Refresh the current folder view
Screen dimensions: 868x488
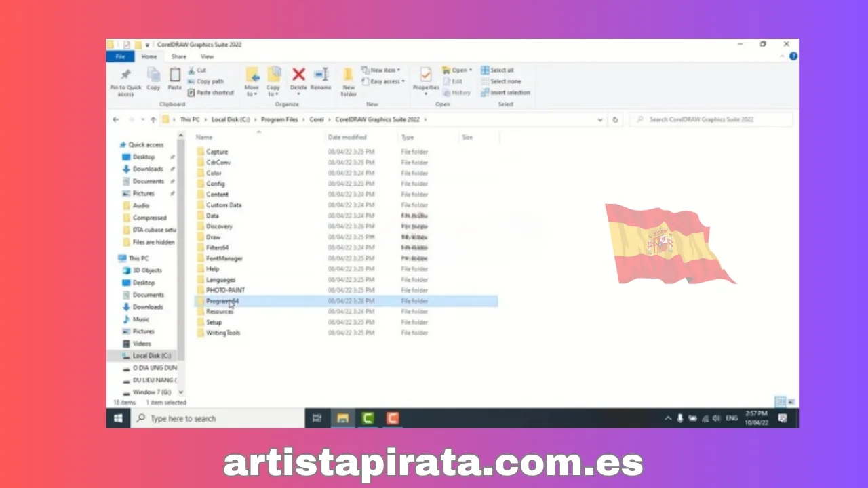[615, 120]
